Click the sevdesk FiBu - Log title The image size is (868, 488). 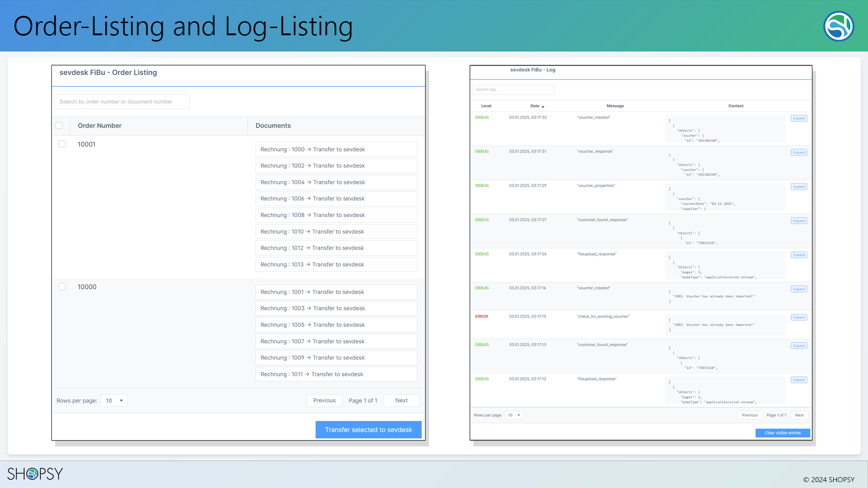pyautogui.click(x=533, y=70)
